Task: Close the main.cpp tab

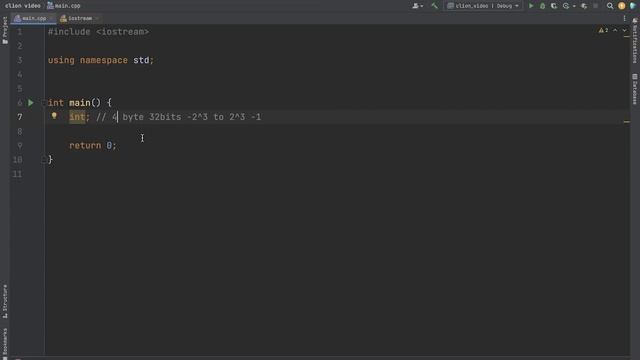Action: click(x=51, y=18)
